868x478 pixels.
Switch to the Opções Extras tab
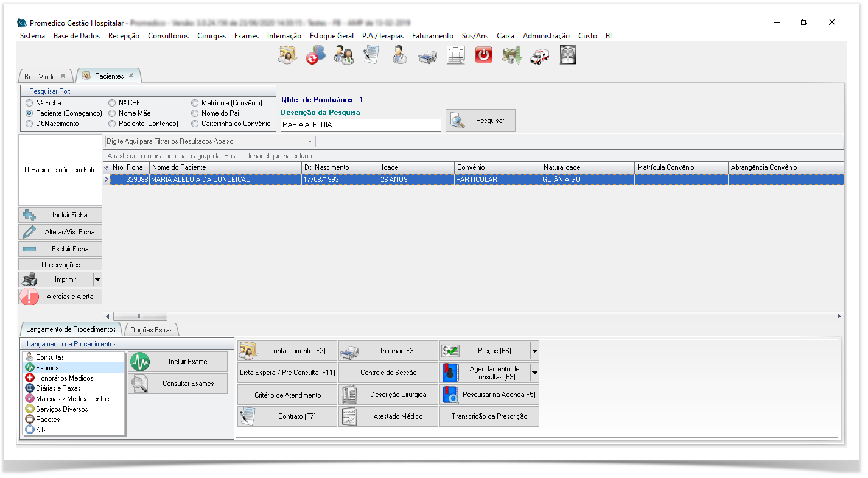click(152, 330)
